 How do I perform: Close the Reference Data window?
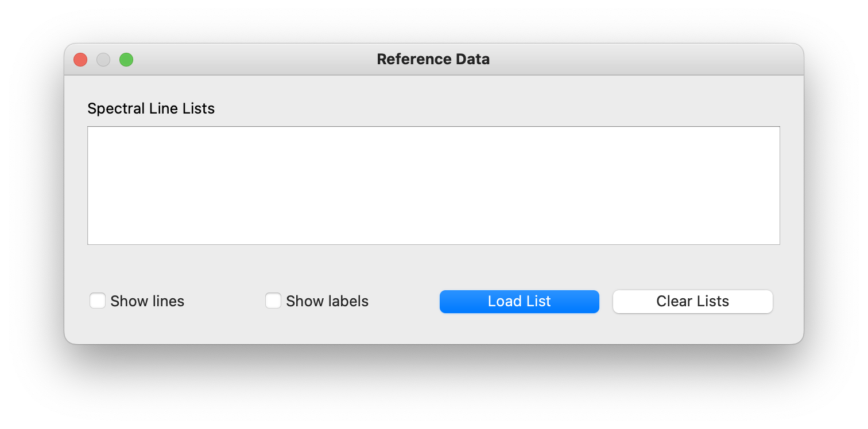pyautogui.click(x=80, y=60)
